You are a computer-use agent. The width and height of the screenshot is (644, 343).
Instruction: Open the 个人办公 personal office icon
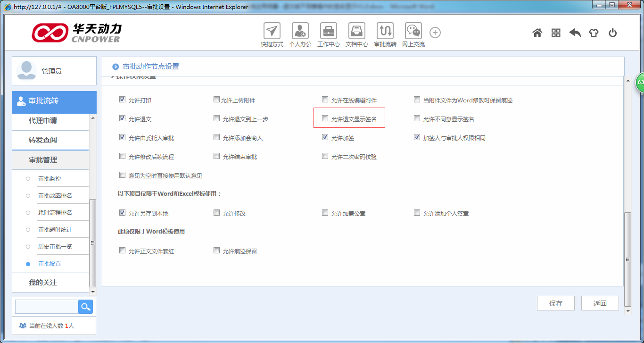click(x=300, y=32)
